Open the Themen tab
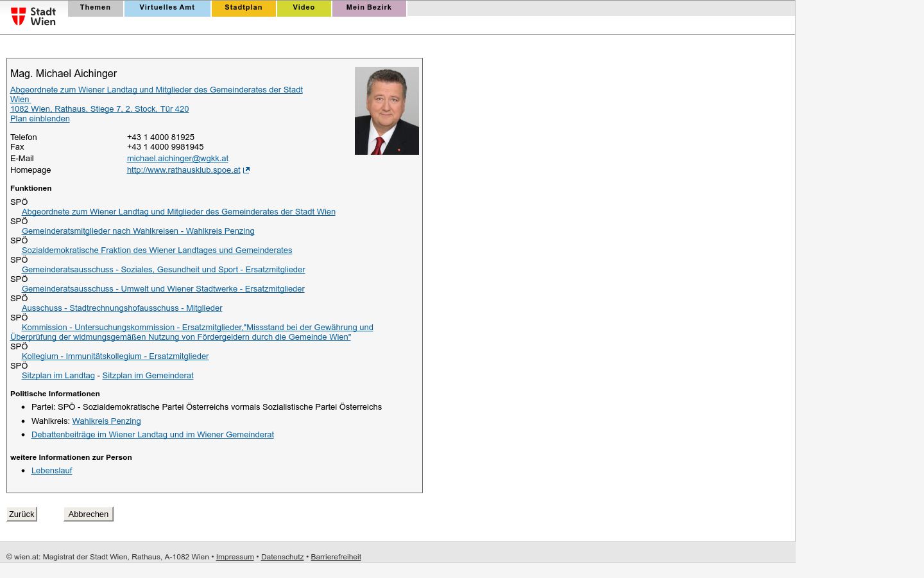This screenshot has width=924, height=578. [x=95, y=8]
